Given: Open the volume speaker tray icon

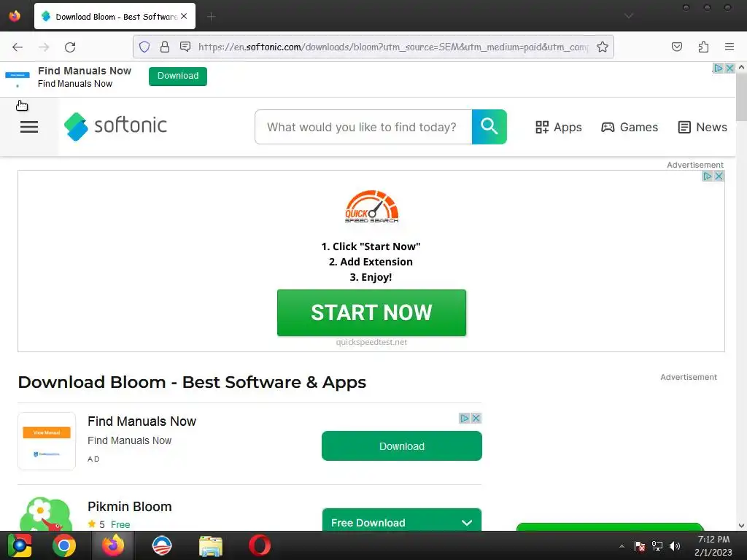Looking at the screenshot, I should [x=675, y=546].
